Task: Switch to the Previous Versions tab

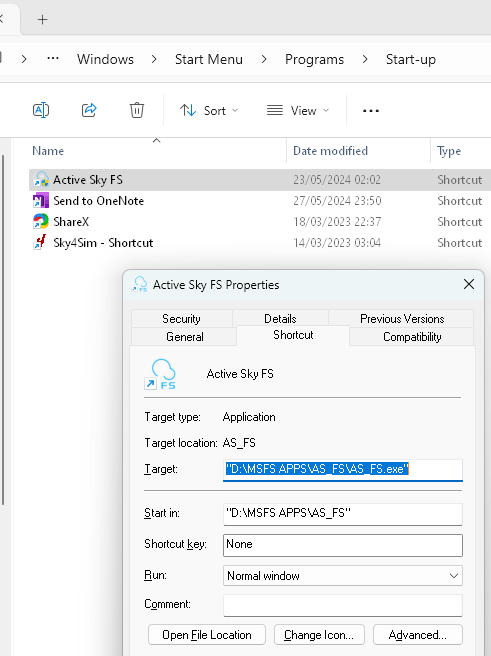Action: click(402, 319)
